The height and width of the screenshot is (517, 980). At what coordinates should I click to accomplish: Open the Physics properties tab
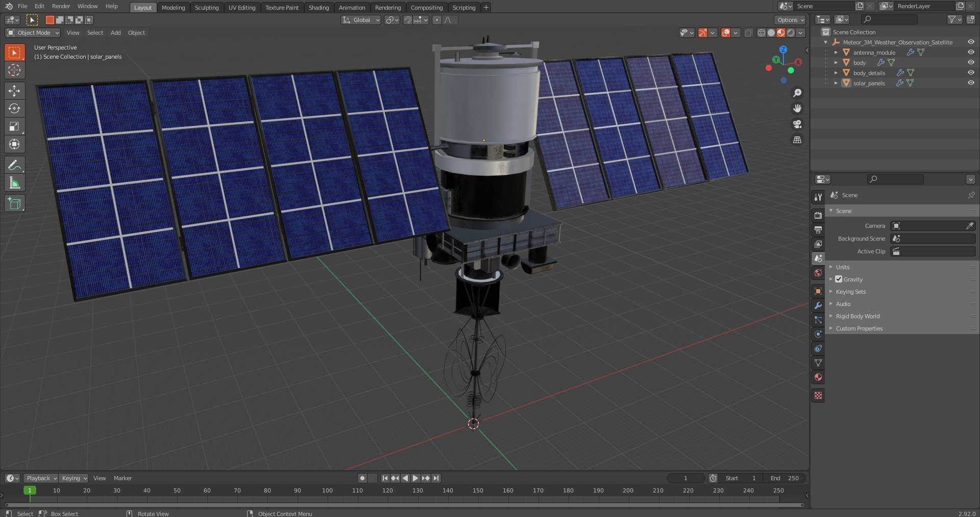click(x=818, y=334)
